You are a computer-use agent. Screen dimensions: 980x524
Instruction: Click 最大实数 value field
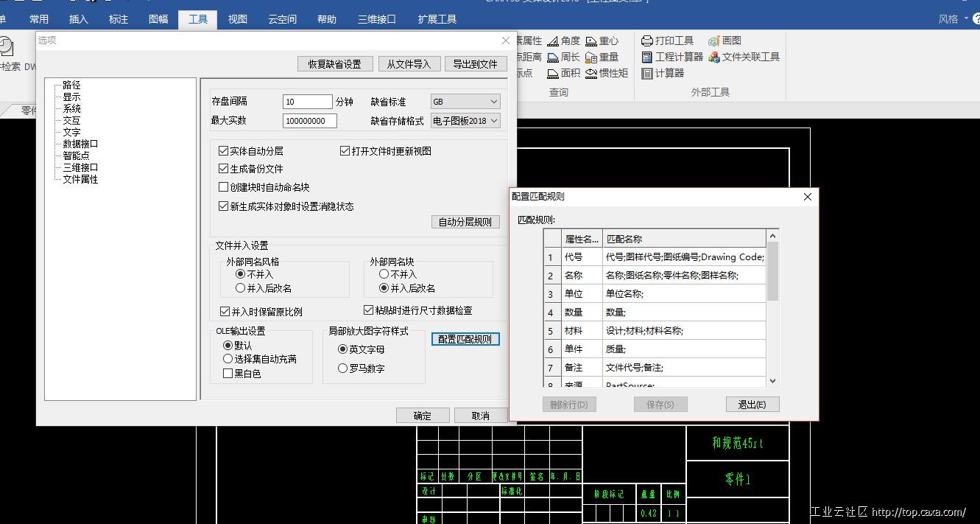[x=310, y=121]
